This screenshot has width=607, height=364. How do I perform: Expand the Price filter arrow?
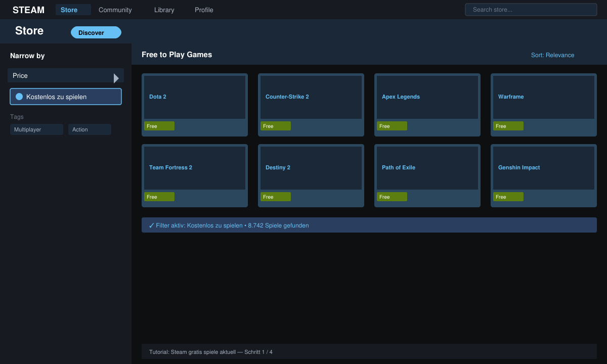pos(116,78)
